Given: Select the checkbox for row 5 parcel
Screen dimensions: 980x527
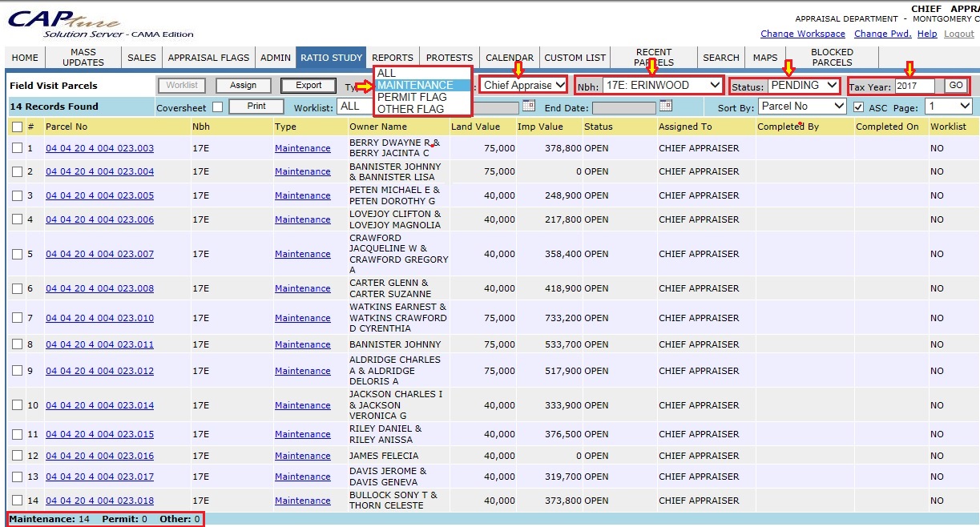Looking at the screenshot, I should tap(17, 254).
